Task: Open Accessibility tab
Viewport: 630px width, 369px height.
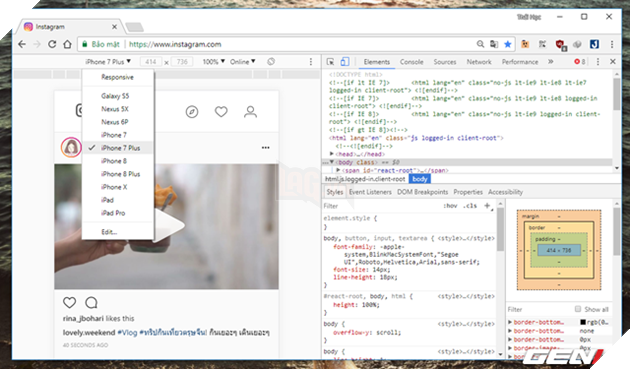Action: click(x=505, y=192)
